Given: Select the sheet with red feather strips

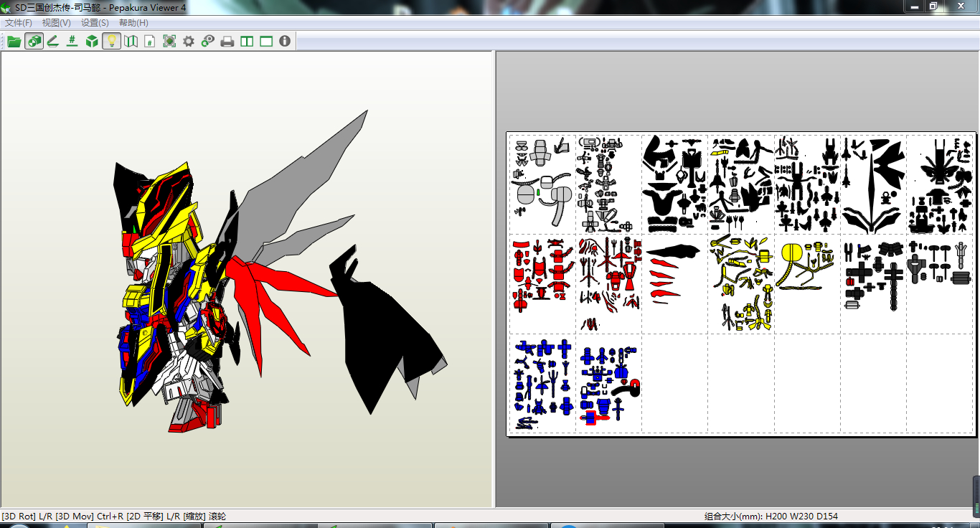Looking at the screenshot, I should point(674,283).
